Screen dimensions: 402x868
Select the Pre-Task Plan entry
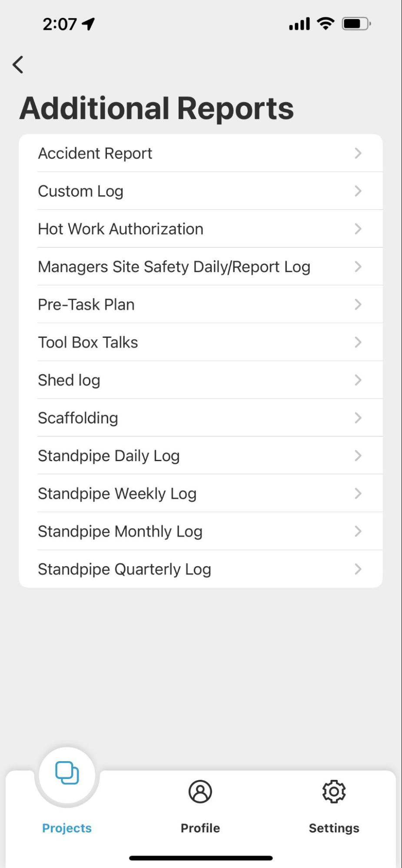(x=86, y=304)
